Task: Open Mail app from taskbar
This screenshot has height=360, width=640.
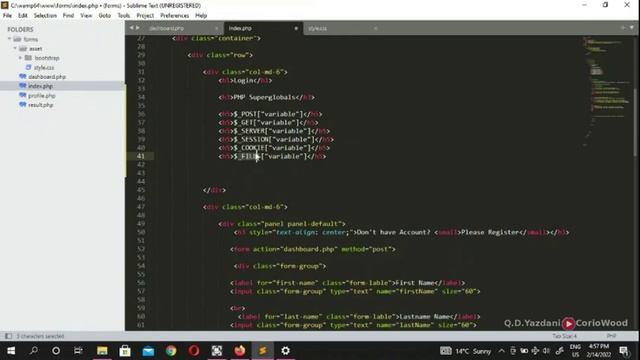Action: (x=148, y=351)
